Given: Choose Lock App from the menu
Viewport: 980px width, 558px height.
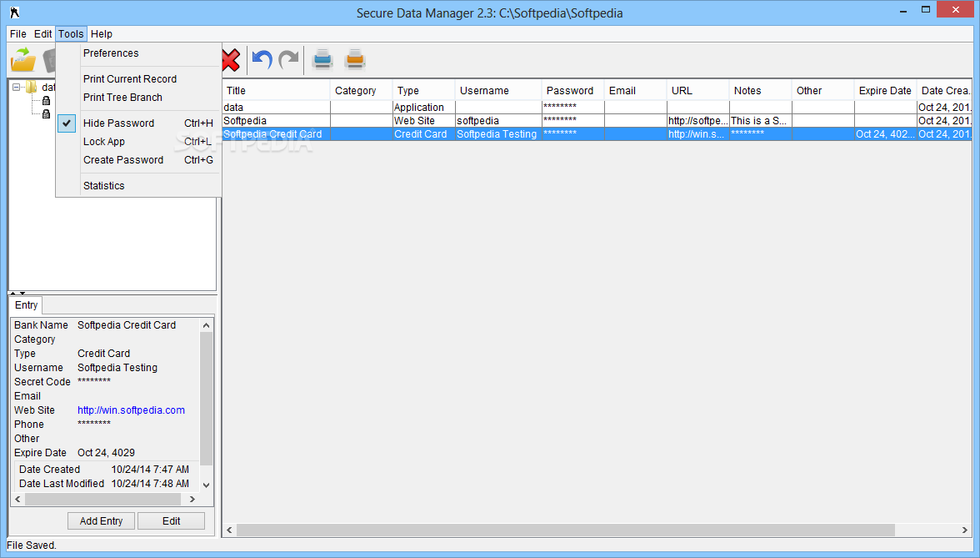Looking at the screenshot, I should click(x=138, y=142).
